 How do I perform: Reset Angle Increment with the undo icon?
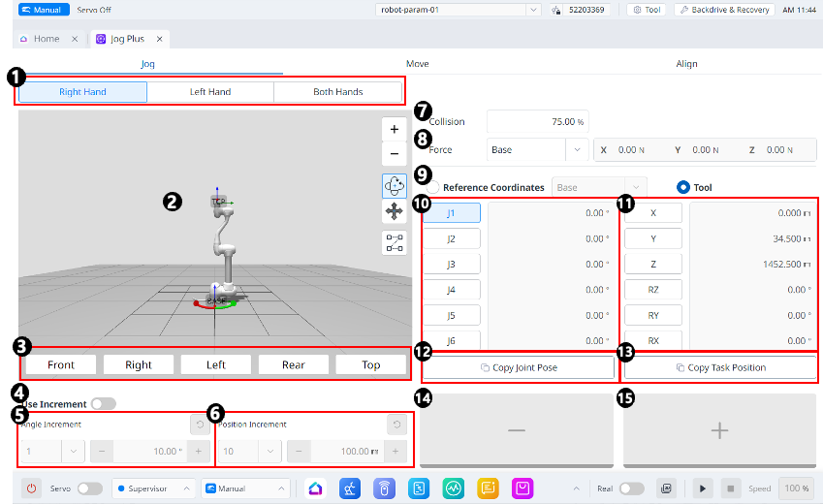tap(197, 425)
